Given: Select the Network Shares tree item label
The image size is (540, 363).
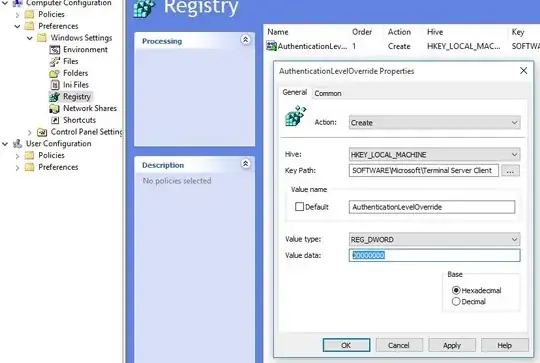Looking at the screenshot, I should point(90,108).
